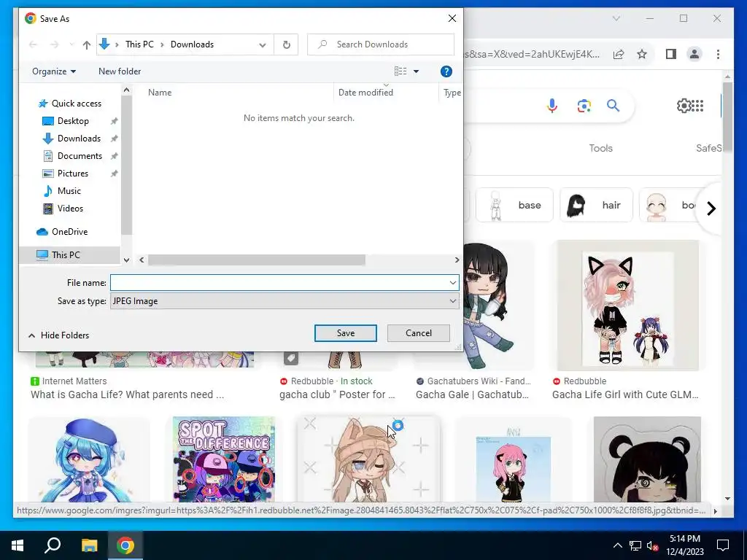
Task: Click the Search Downloads field
Action: pos(381,44)
